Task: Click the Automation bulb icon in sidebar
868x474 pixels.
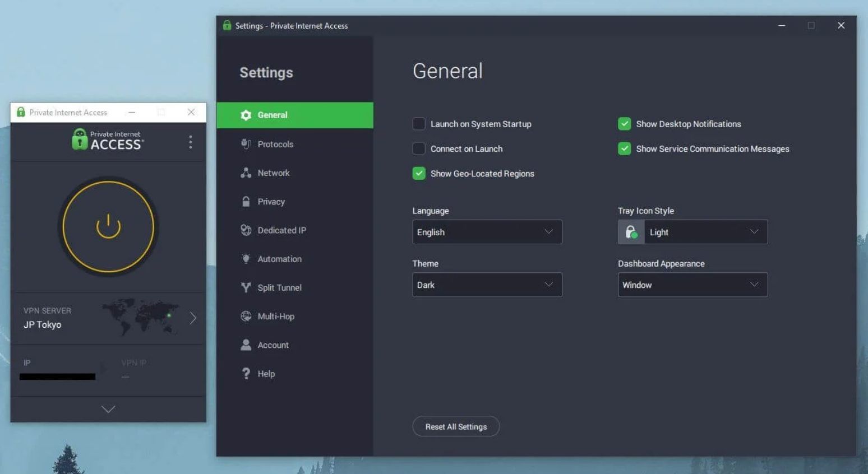Action: pyautogui.click(x=246, y=258)
